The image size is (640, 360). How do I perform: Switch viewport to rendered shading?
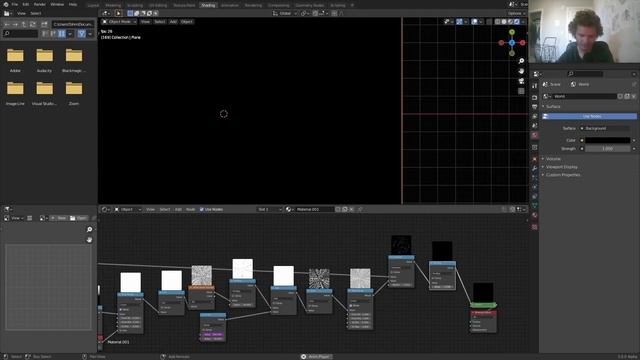[x=517, y=22]
